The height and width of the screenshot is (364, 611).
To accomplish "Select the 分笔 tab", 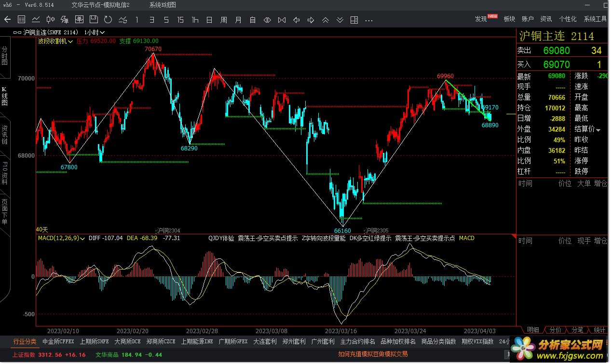I will point(577,330).
